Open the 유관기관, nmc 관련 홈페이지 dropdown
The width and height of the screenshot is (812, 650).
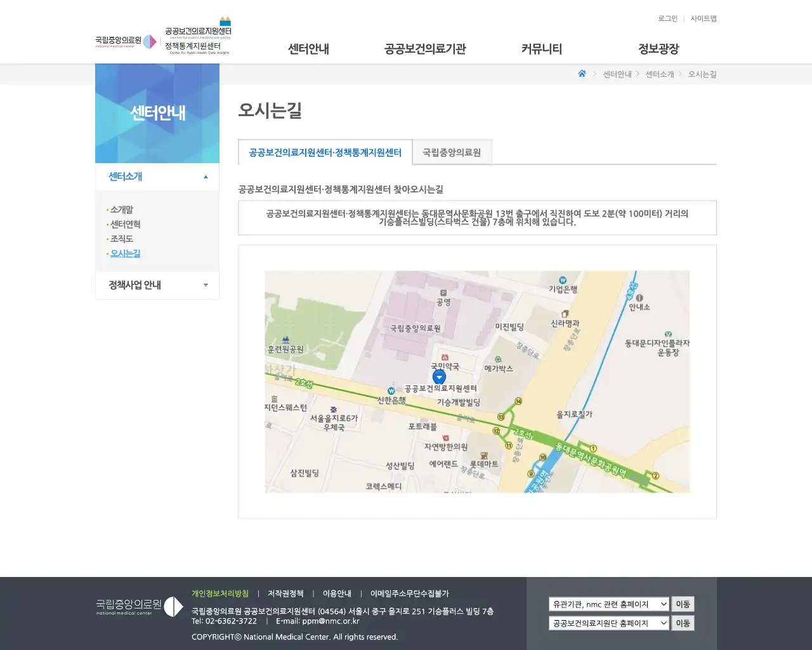point(608,604)
